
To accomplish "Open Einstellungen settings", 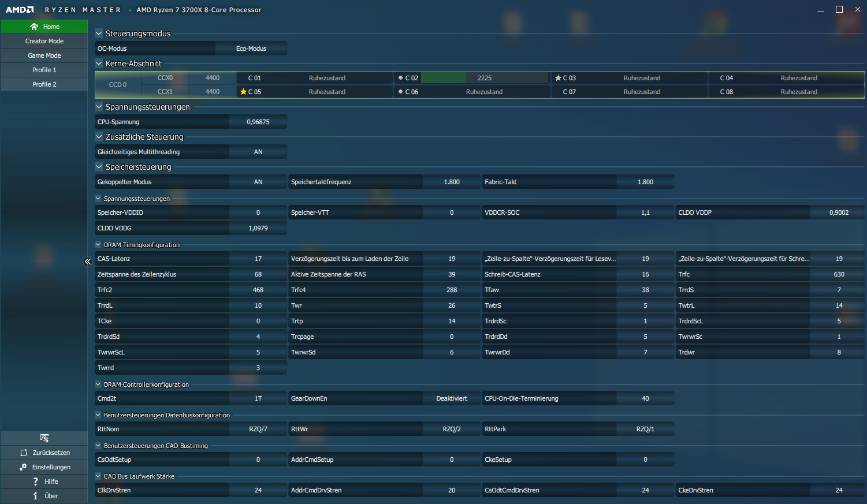I will tap(44, 467).
